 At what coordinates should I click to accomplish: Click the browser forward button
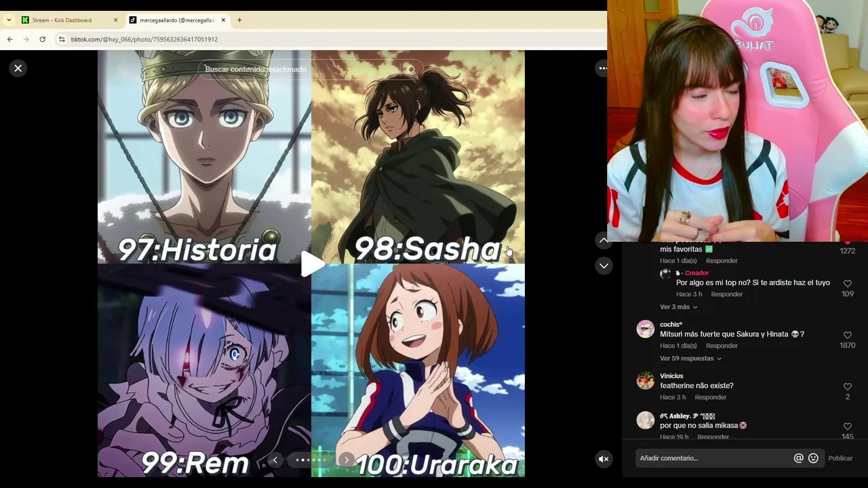click(x=26, y=39)
